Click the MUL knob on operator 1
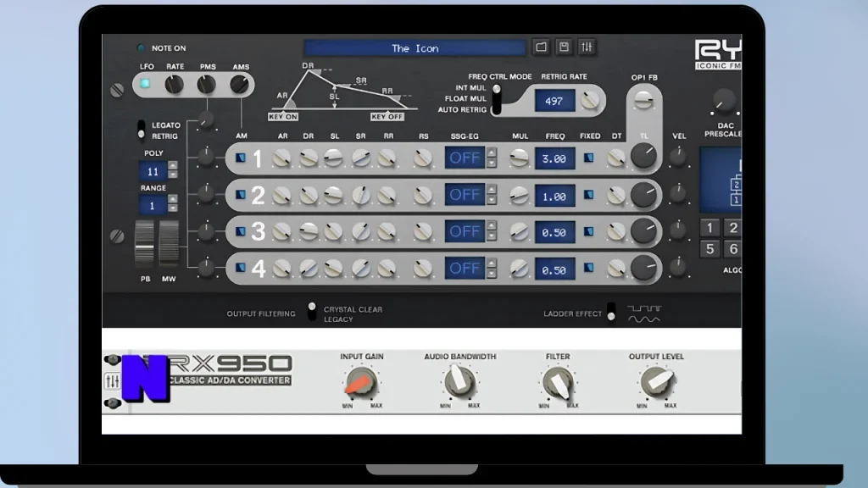The image size is (868, 488). tap(519, 158)
